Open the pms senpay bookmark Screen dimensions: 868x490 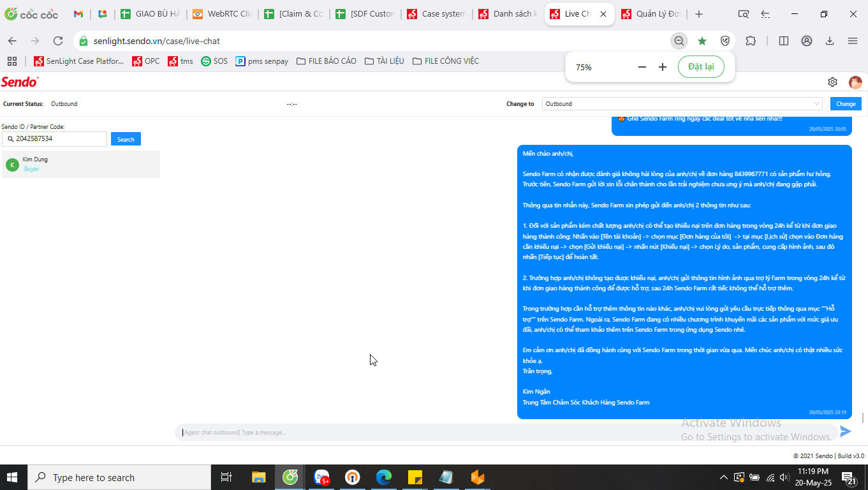[x=262, y=61]
